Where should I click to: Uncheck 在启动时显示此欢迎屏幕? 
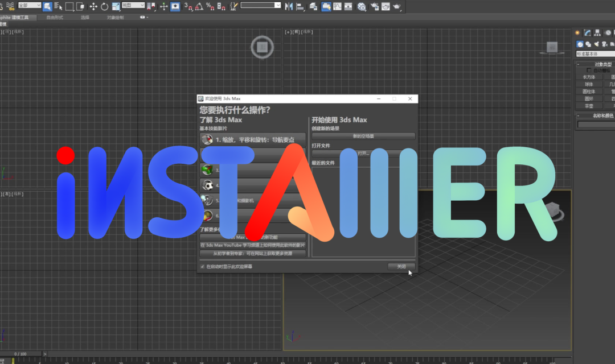[202, 266]
